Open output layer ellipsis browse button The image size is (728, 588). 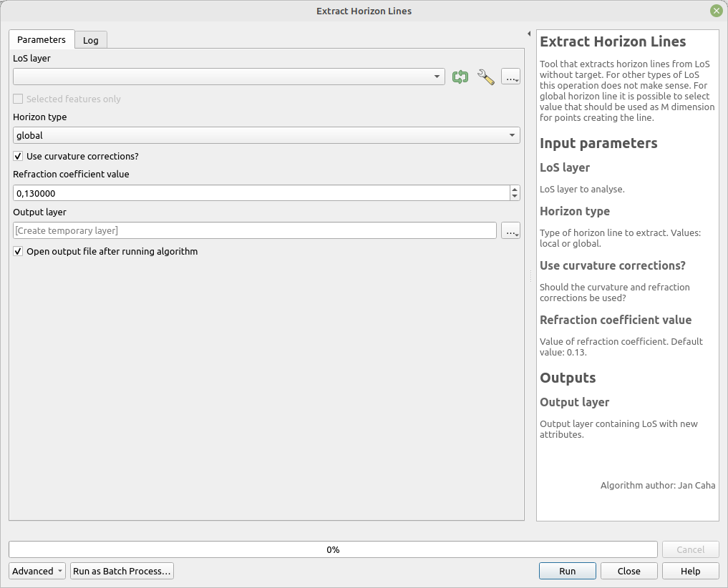[510, 231]
